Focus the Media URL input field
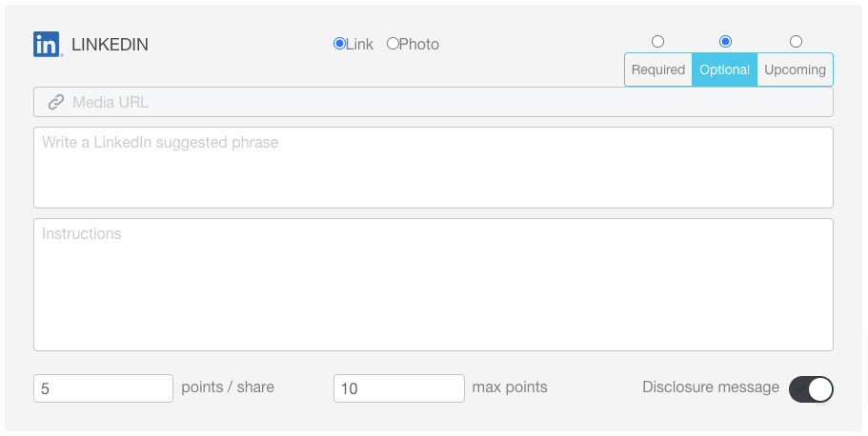 coord(434,102)
